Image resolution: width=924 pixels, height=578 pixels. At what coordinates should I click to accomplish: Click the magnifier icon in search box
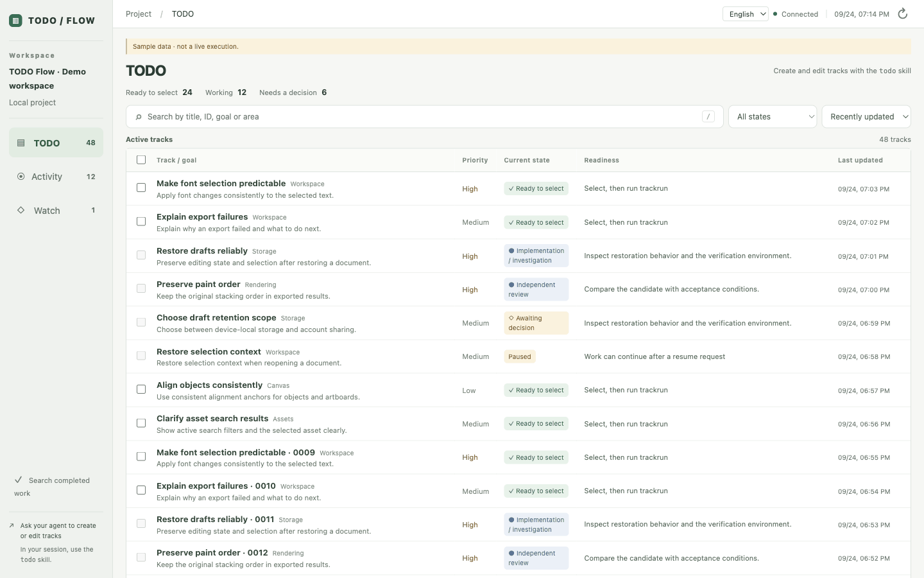click(139, 117)
